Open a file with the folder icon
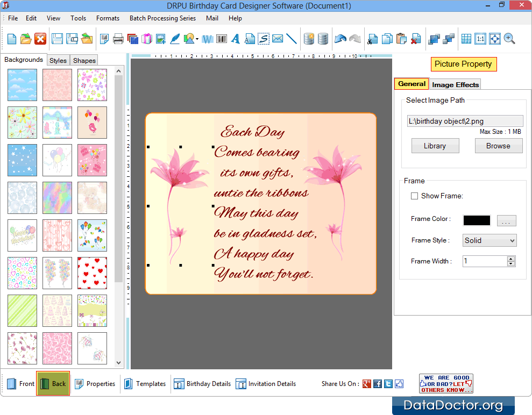The image size is (532, 415). click(26, 39)
